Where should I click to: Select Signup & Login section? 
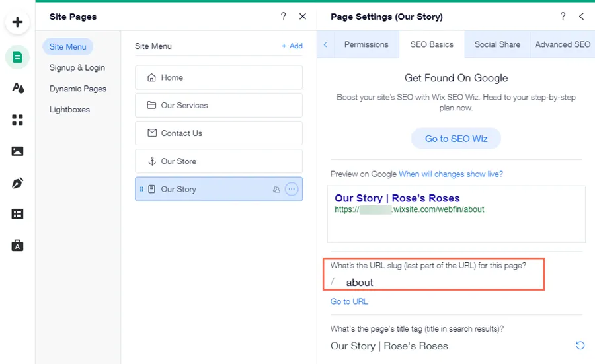[77, 67]
